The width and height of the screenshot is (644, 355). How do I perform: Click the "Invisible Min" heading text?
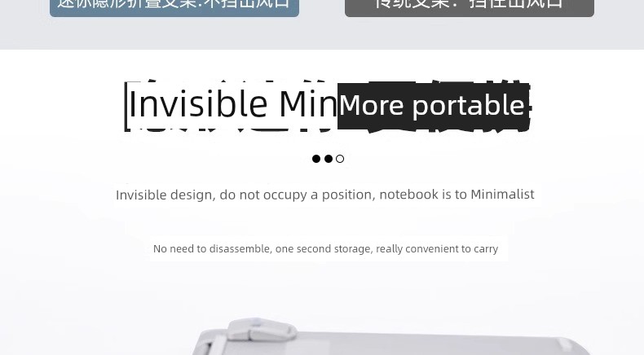click(232, 104)
